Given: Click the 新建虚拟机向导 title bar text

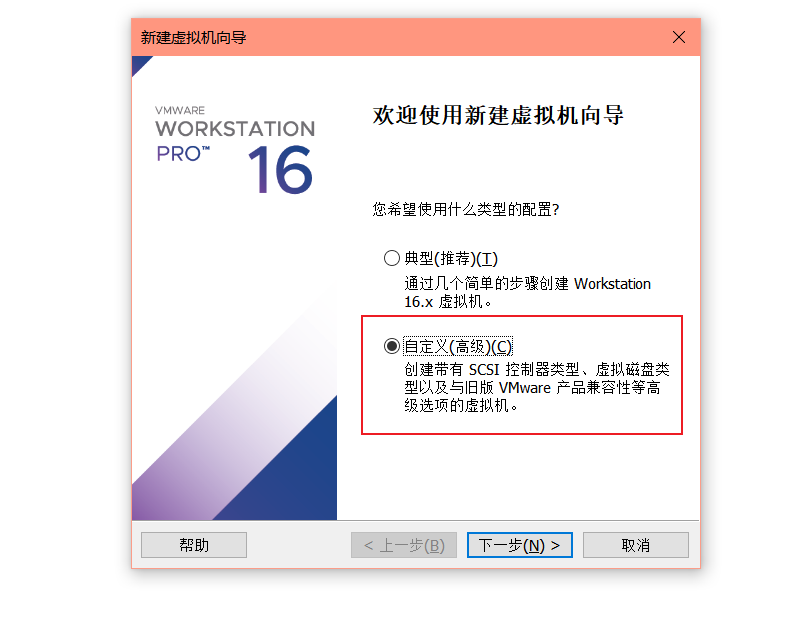Looking at the screenshot, I should click(193, 37).
